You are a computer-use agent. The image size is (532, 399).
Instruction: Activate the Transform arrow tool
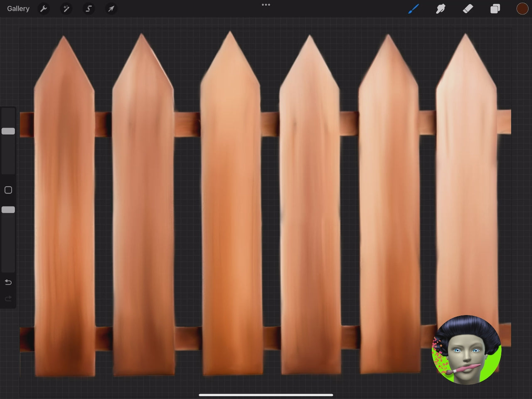pyautogui.click(x=111, y=9)
